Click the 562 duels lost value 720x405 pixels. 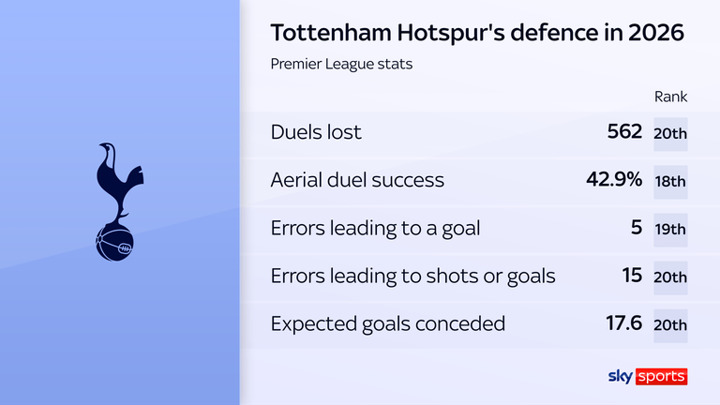tap(622, 132)
